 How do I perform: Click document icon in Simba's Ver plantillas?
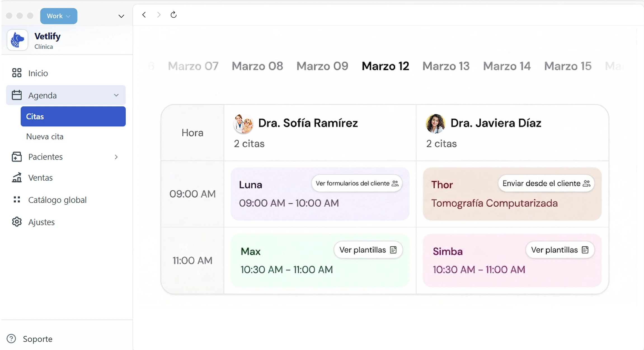[x=585, y=250]
